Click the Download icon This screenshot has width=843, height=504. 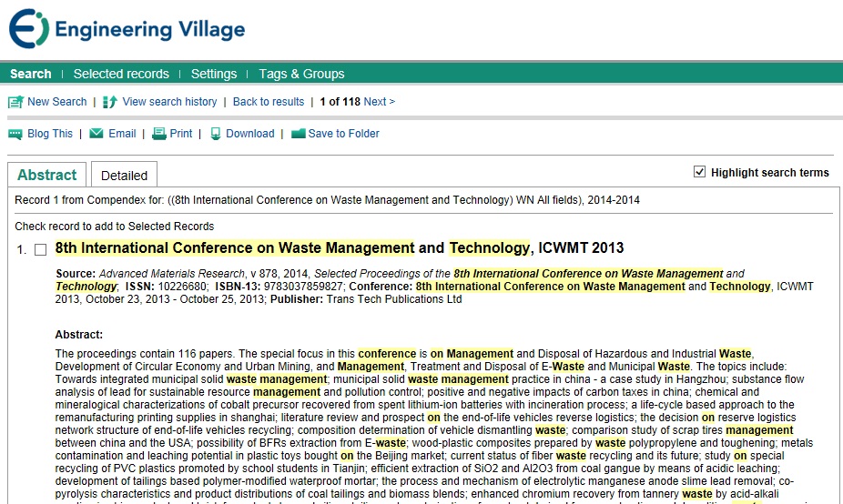[216, 134]
